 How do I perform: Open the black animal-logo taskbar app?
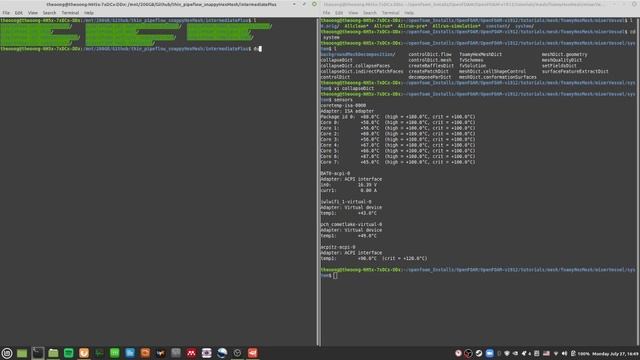[160, 353]
